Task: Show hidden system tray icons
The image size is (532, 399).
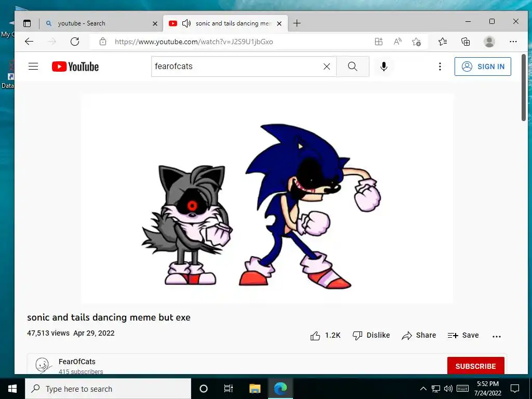Action: [x=423, y=389]
